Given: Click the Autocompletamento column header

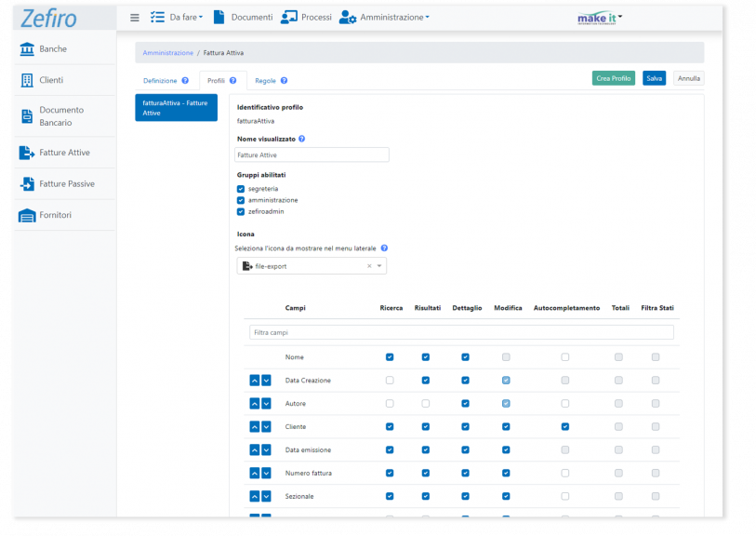Looking at the screenshot, I should click(x=566, y=308).
